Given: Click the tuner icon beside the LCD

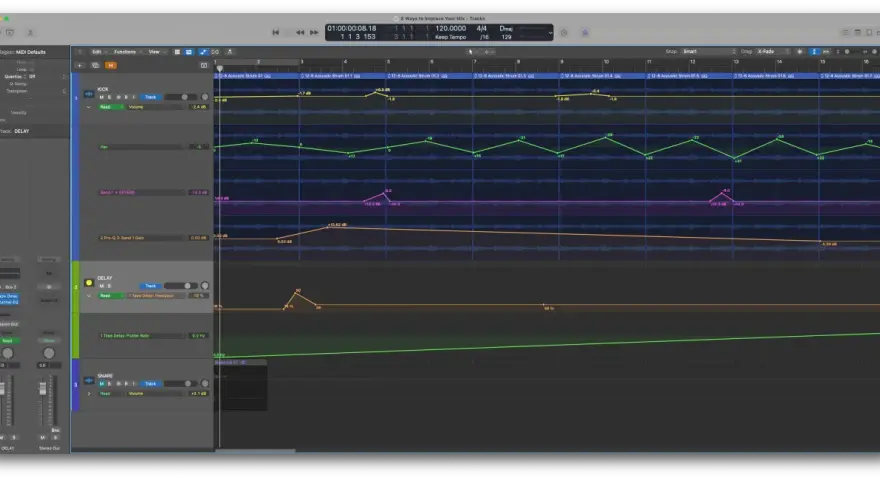Looking at the screenshot, I should pyautogui.click(x=564, y=33).
